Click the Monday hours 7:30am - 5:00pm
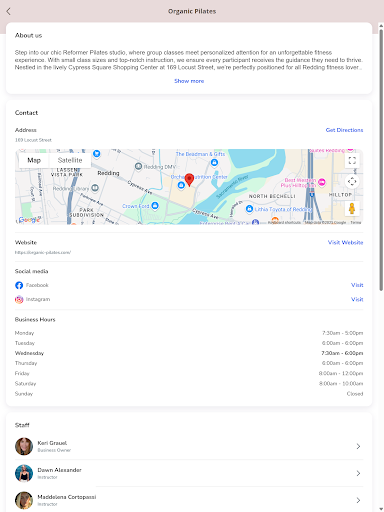The height and width of the screenshot is (512, 384). (x=342, y=333)
